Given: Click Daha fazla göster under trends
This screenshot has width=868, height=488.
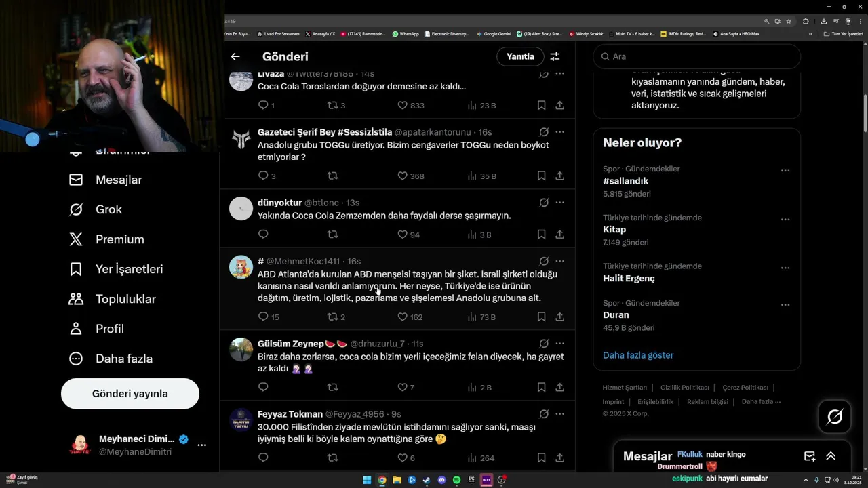Looking at the screenshot, I should tap(638, 355).
